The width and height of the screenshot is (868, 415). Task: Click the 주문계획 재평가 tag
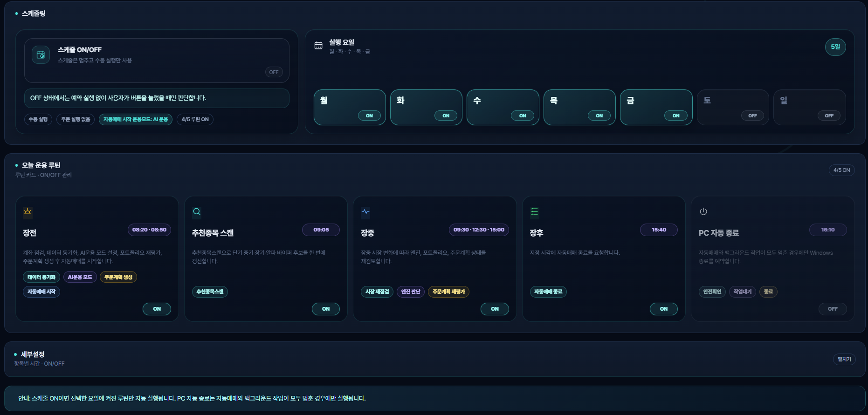(448, 292)
